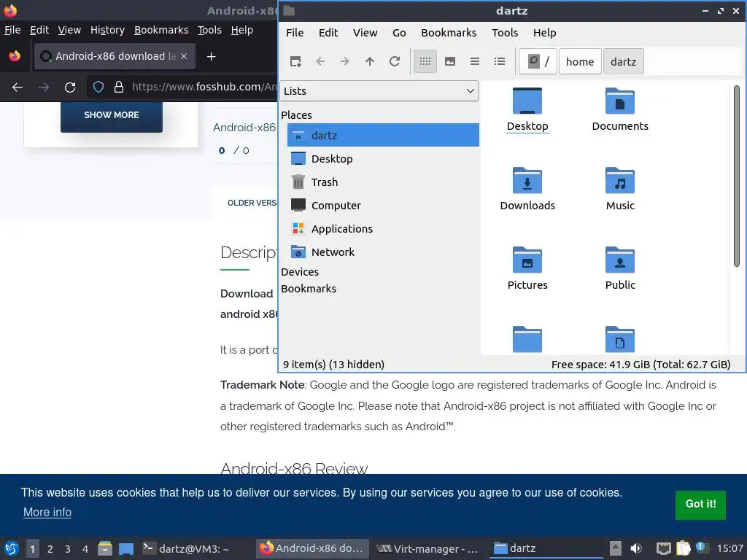Click home path button

580,61
